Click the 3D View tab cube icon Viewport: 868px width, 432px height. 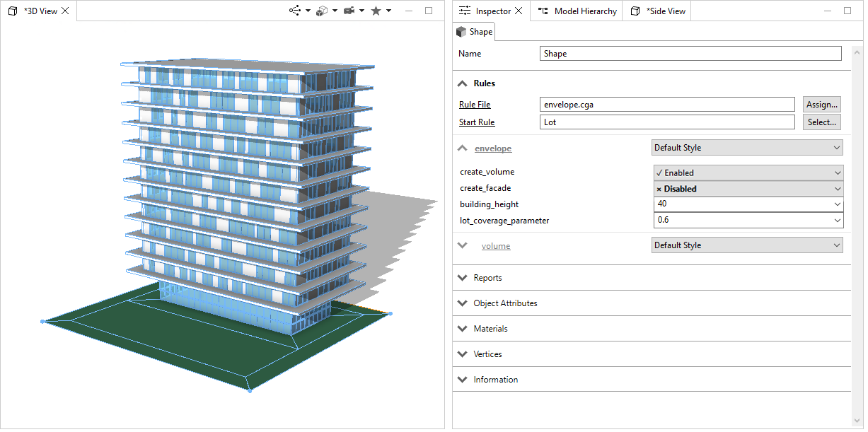point(12,11)
